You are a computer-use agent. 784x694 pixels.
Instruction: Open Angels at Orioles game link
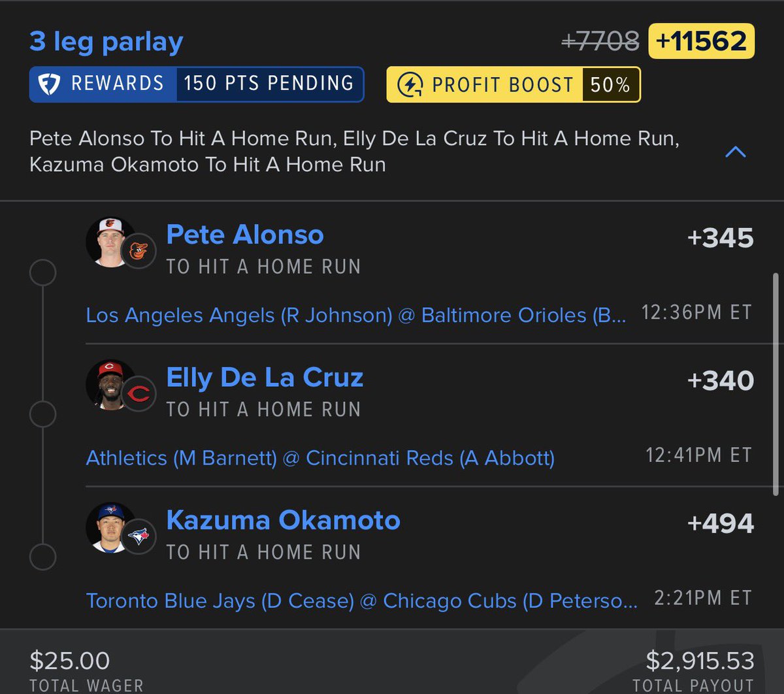click(356, 316)
